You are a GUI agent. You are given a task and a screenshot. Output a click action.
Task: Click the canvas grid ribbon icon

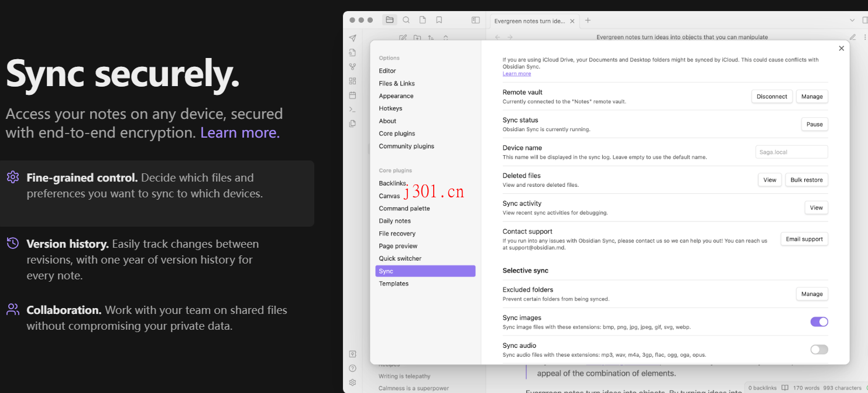[x=352, y=81]
